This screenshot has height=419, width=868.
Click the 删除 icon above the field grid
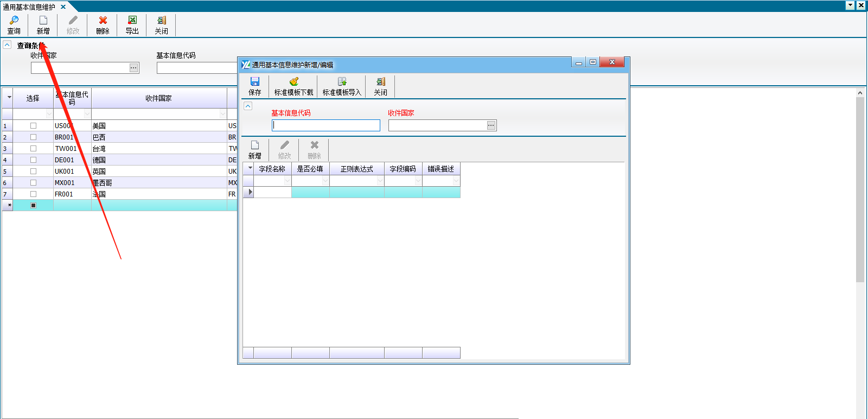coord(315,145)
